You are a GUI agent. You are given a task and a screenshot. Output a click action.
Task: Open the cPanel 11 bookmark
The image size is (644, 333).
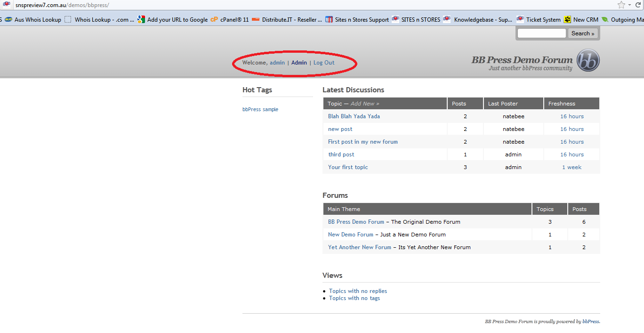[230, 20]
